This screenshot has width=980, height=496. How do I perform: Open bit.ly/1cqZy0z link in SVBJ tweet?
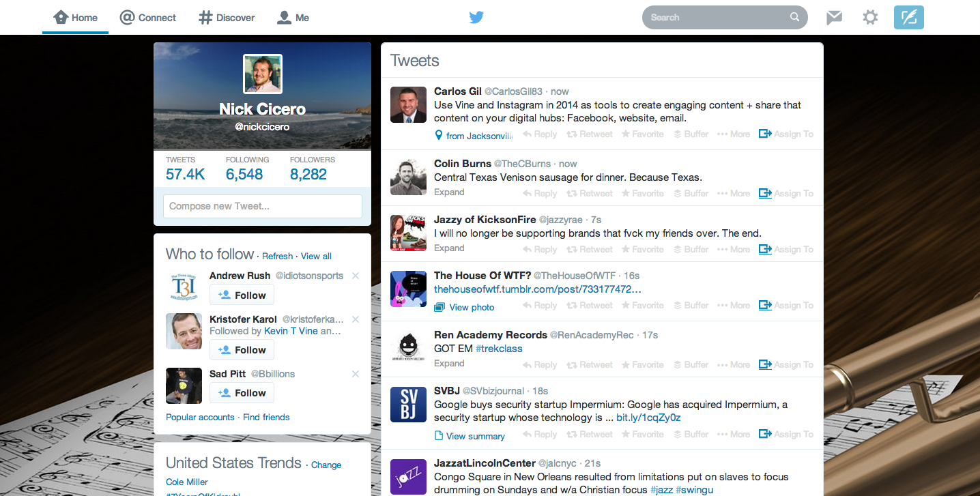click(x=648, y=418)
